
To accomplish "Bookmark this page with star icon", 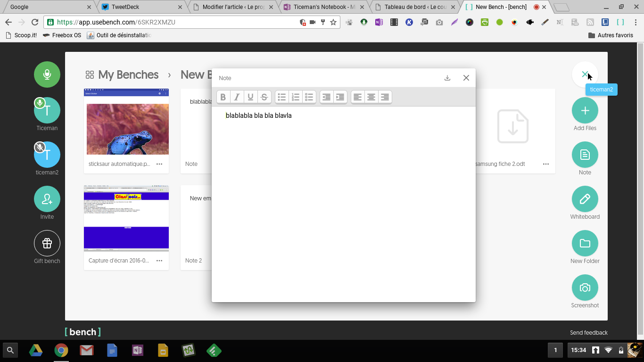I will tap(333, 22).
